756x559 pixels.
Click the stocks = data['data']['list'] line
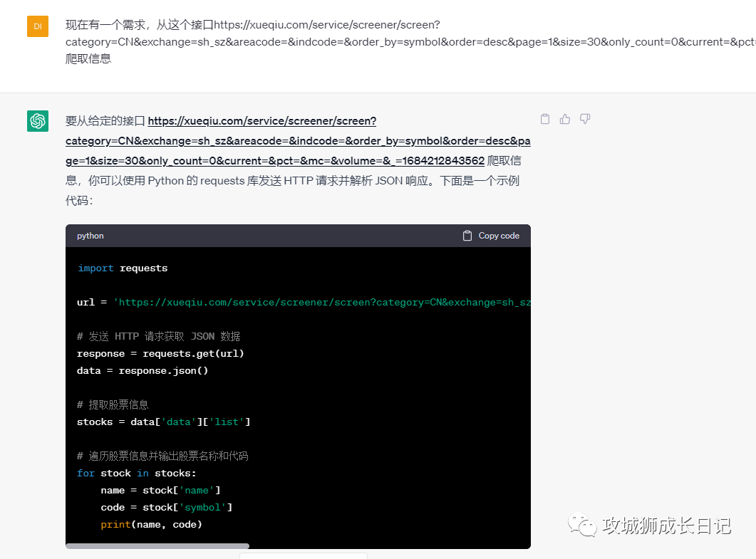163,422
